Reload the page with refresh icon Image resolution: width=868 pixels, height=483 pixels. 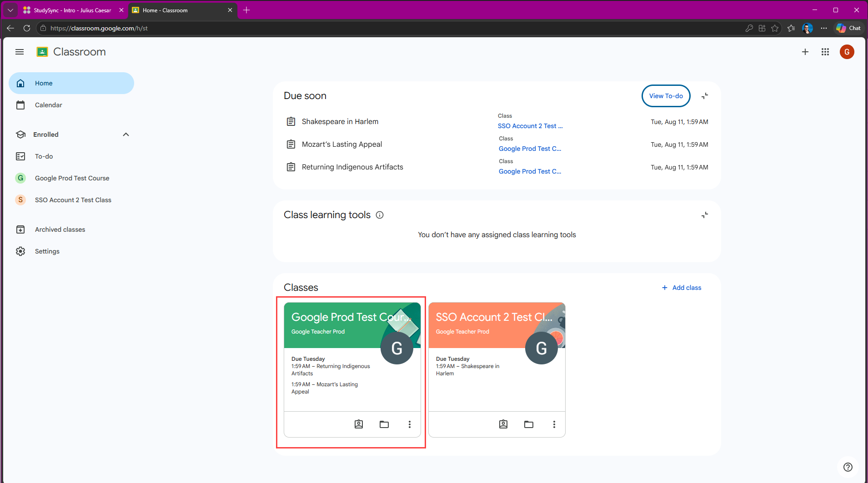pyautogui.click(x=27, y=28)
